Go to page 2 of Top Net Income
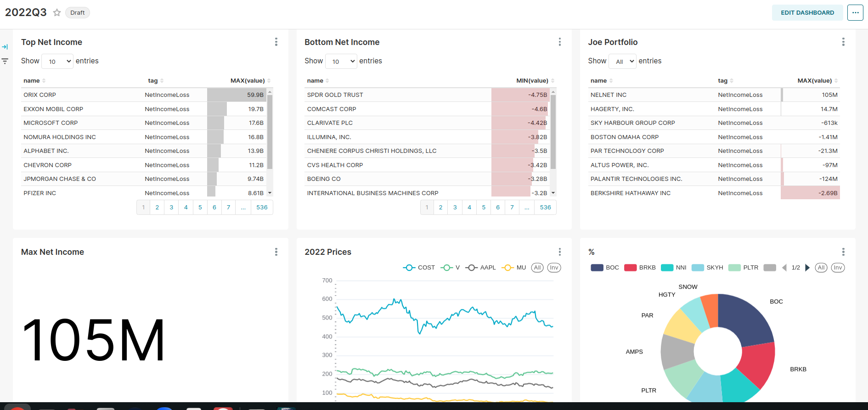868x410 pixels. tap(157, 208)
